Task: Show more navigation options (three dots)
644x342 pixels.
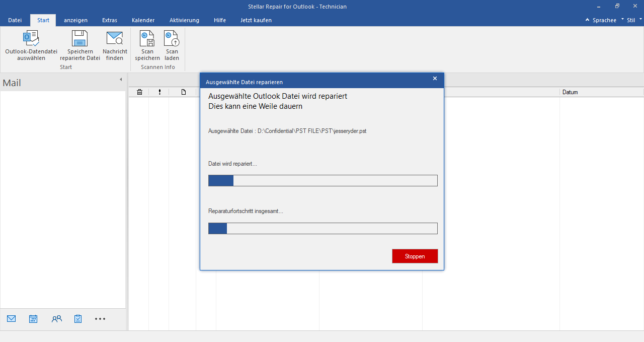Action: coord(100,319)
